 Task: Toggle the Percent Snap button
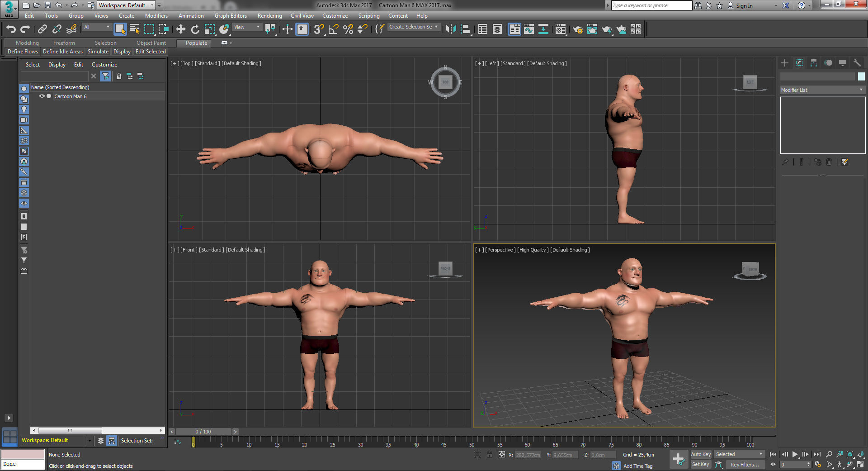(x=348, y=29)
